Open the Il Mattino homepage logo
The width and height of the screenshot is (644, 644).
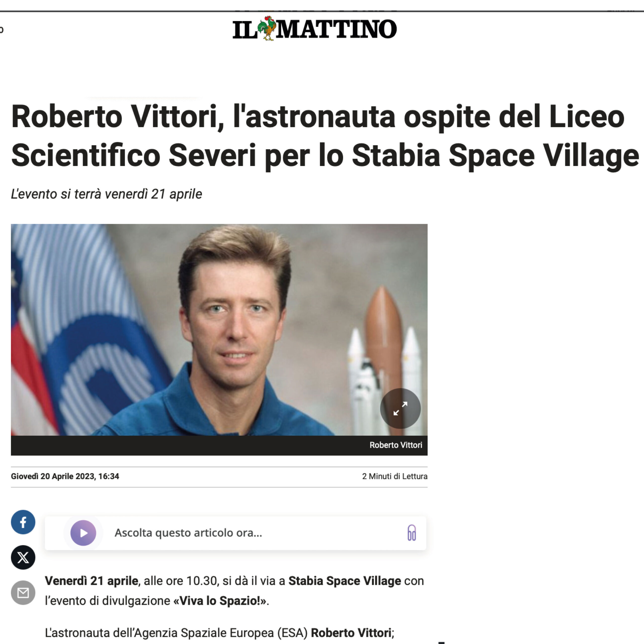(314, 29)
